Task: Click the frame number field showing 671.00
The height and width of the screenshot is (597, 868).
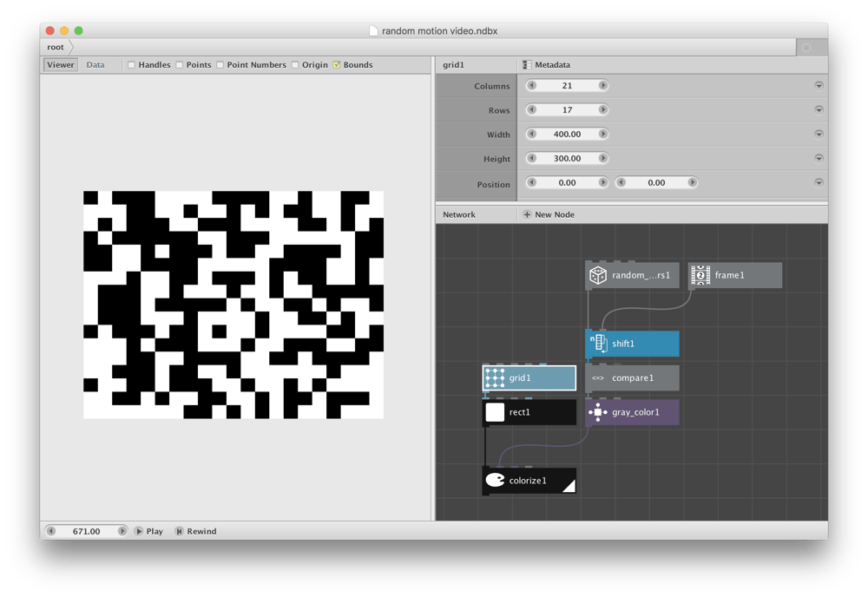Action: click(x=86, y=531)
